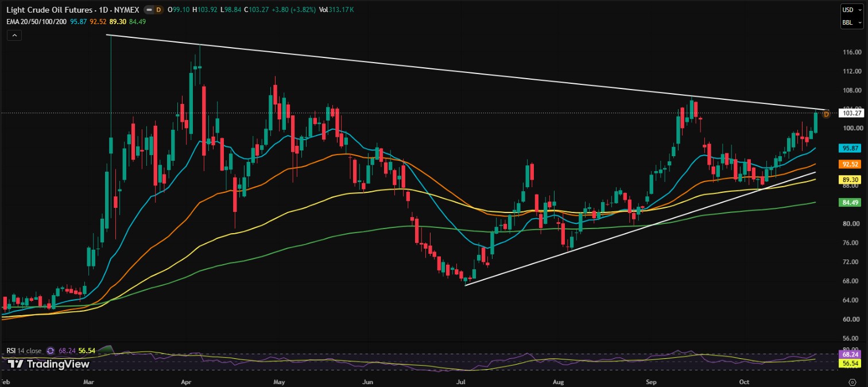Click the RSI indicator refresh icon
868x387 pixels.
(x=51, y=350)
